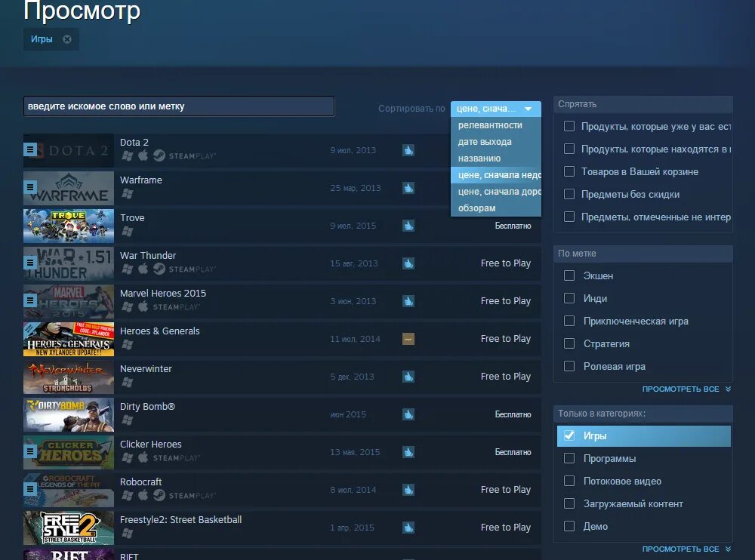Expand all categories via bottom ПРОСМОТРЕТЬ ВСЕ
This screenshot has width=755, height=560.
686,549
